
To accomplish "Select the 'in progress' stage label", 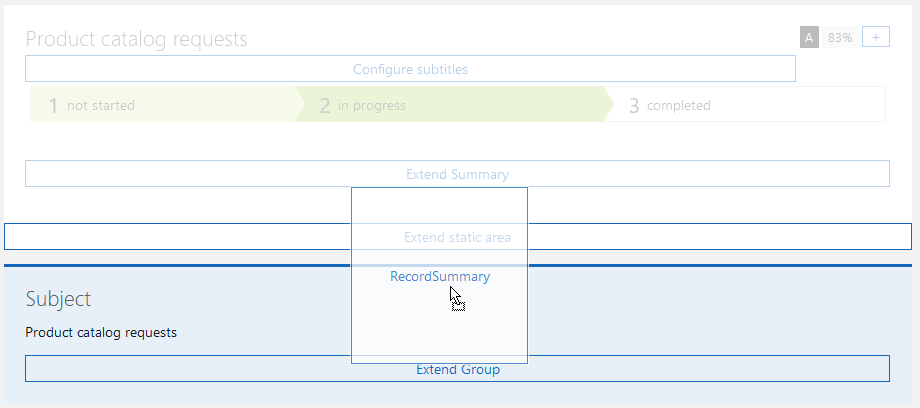I will [372, 105].
